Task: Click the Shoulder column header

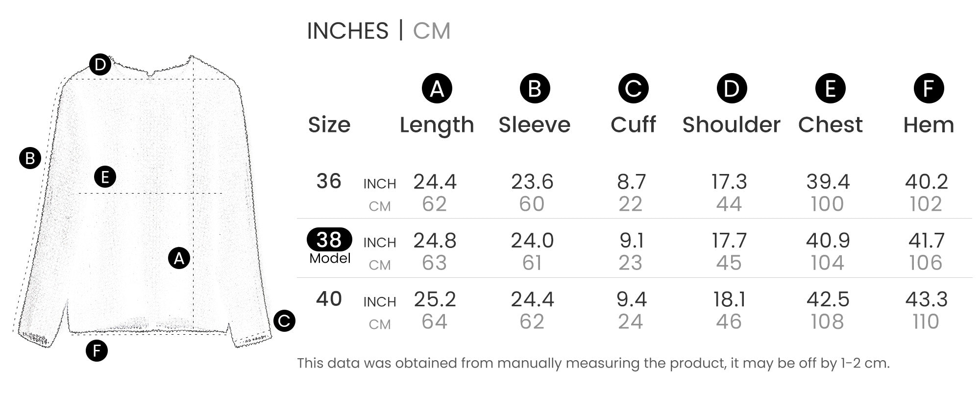Action: tap(731, 125)
